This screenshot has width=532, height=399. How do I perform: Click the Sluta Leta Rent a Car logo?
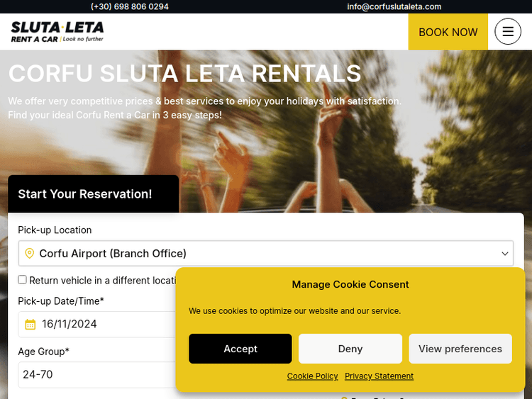tap(57, 32)
